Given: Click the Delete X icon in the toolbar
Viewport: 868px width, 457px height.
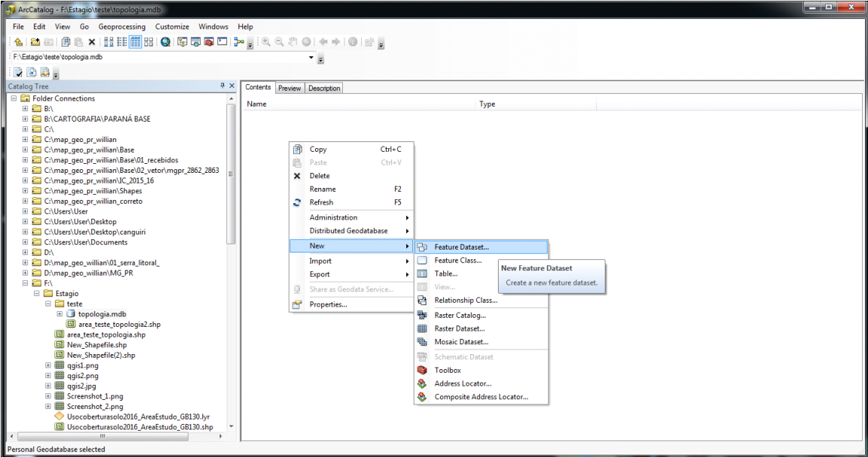Looking at the screenshot, I should click(x=92, y=42).
